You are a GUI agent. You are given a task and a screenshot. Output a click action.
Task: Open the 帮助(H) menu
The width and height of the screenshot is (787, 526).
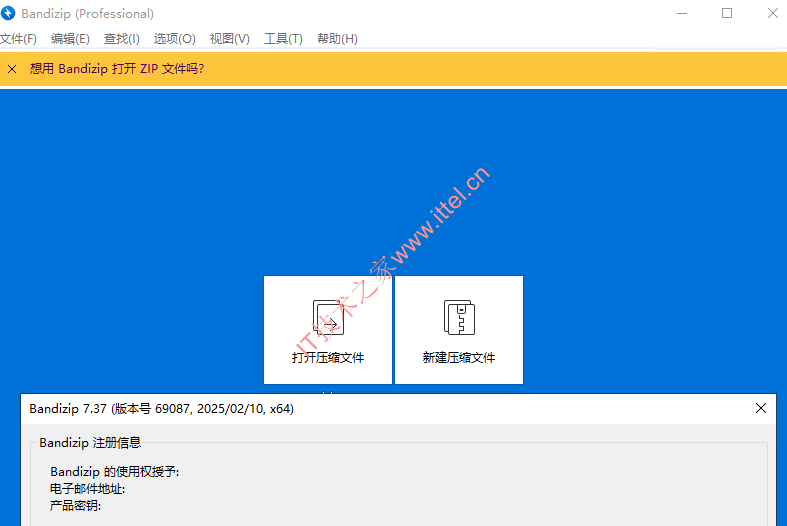337,39
